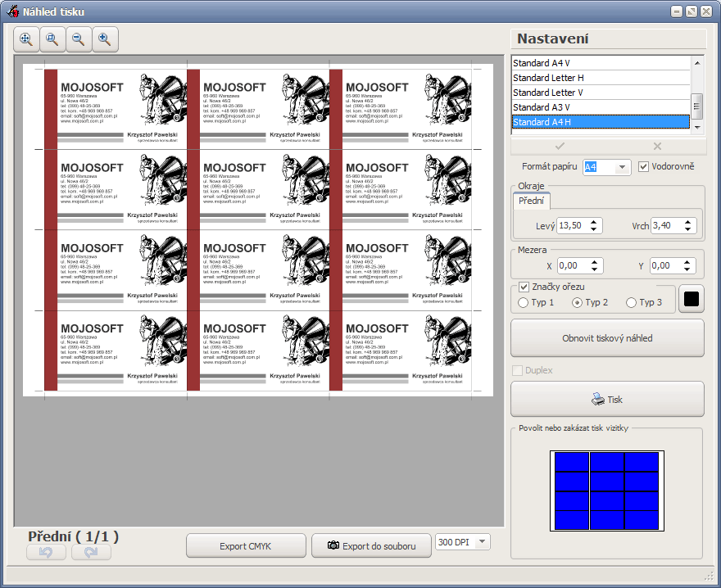Click the zoom-to-fit magnifier with four arrows
This screenshot has height=588, width=721.
(26, 39)
